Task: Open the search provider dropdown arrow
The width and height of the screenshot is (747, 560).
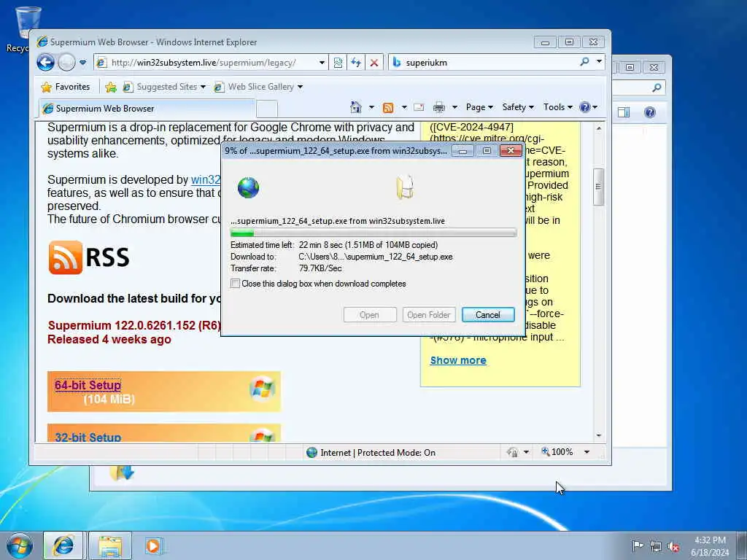Action: [600, 61]
